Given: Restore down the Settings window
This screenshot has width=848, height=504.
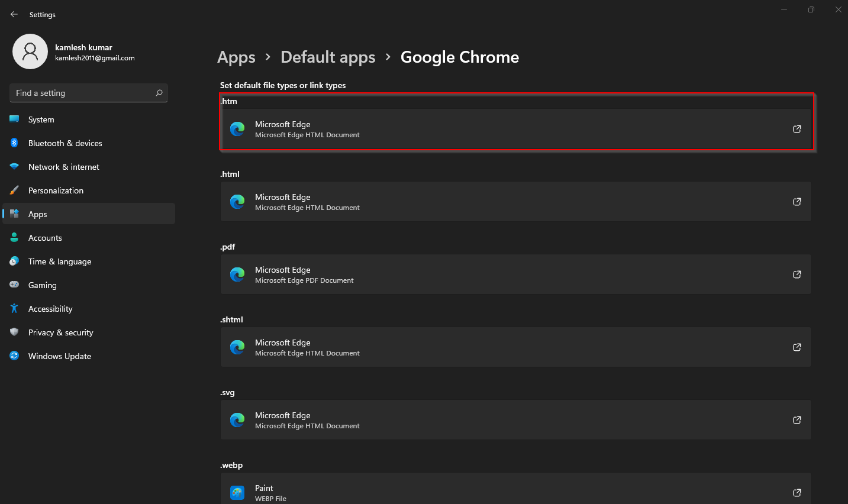Looking at the screenshot, I should [x=811, y=9].
